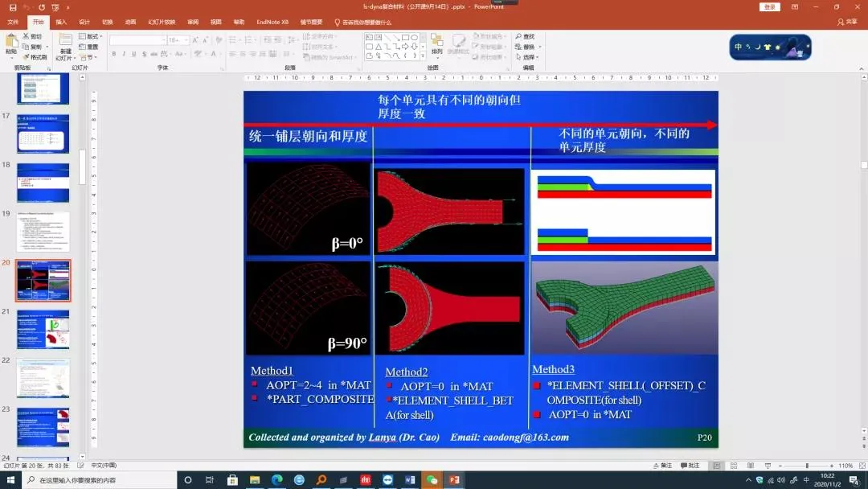Reset slide layout with 重置 icon
The width and height of the screenshot is (868, 489).
[88, 47]
